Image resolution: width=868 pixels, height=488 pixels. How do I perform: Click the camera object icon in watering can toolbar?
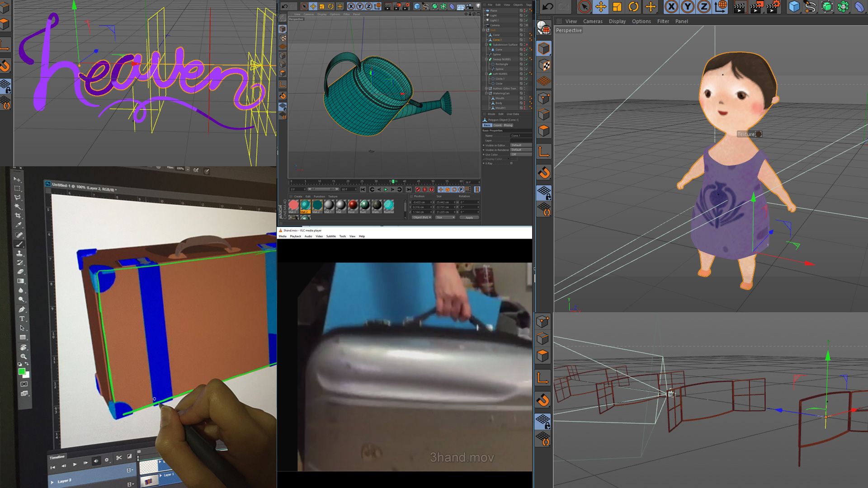click(469, 6)
